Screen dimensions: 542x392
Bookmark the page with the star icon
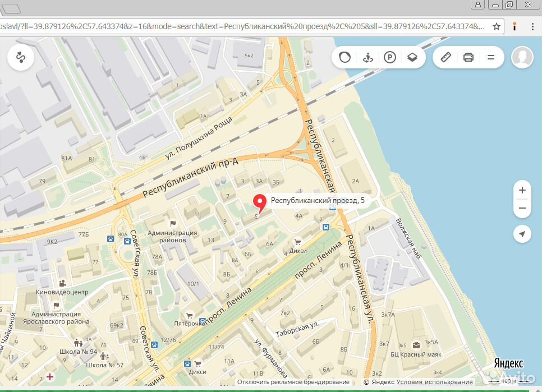pyautogui.click(x=496, y=26)
